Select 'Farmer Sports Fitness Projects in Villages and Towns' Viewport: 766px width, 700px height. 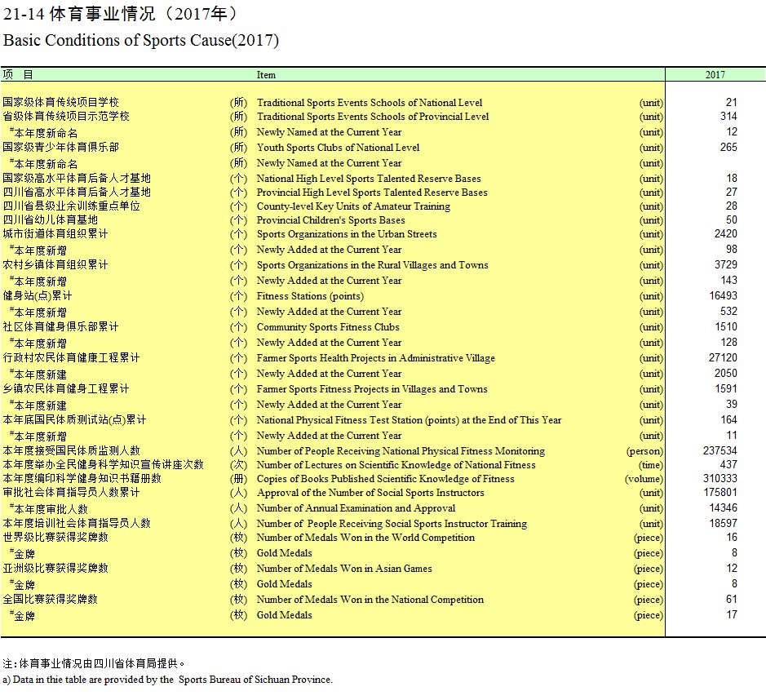click(x=372, y=389)
